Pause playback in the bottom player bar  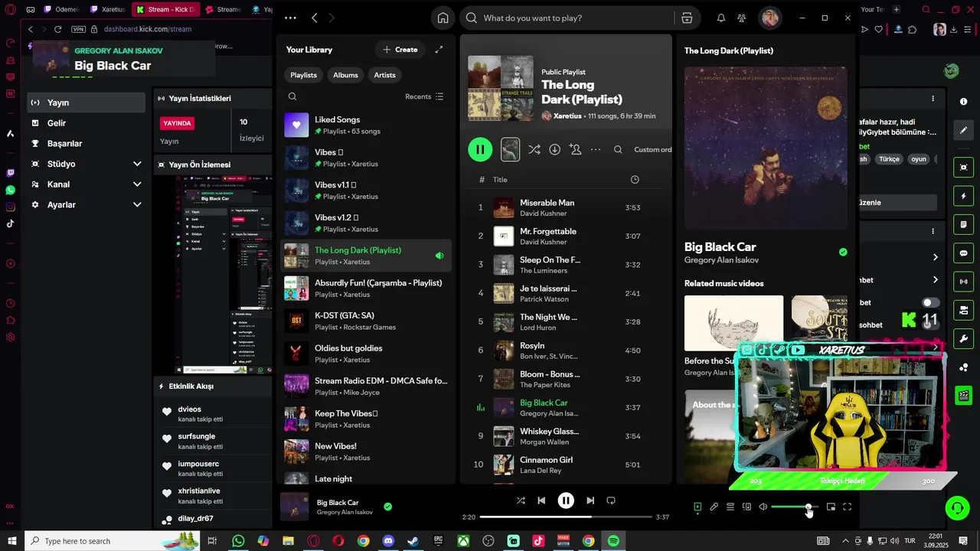tap(566, 500)
